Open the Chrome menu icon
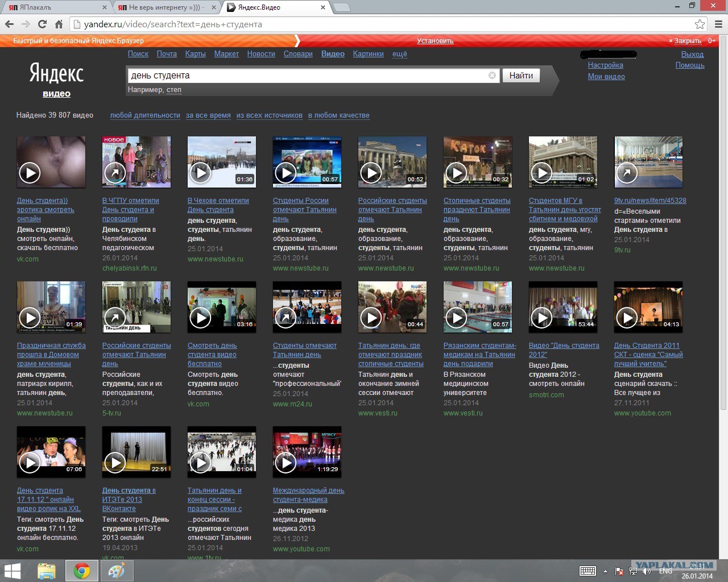 pos(718,24)
